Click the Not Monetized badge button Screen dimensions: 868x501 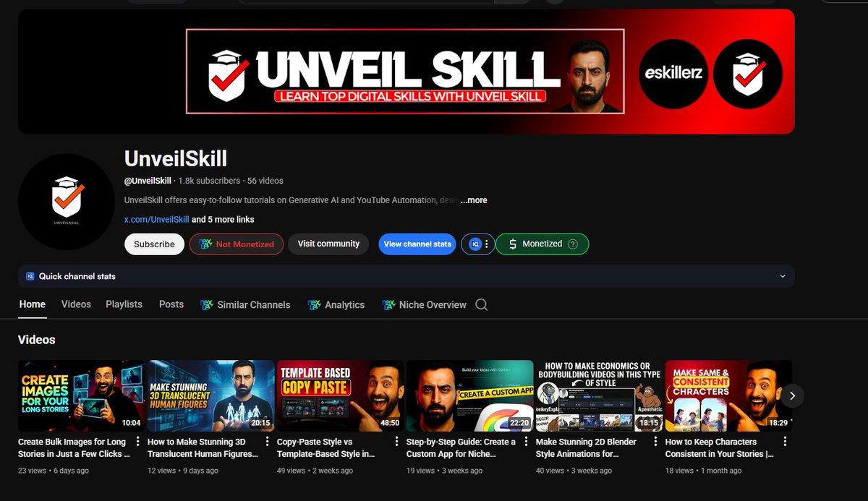click(x=236, y=244)
